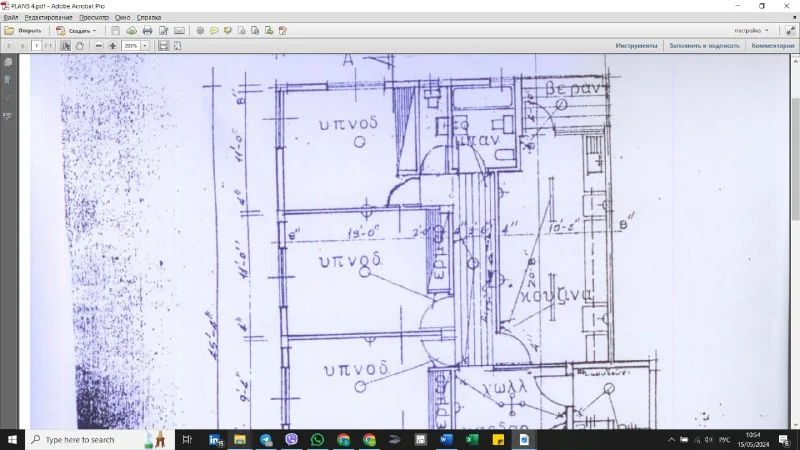Add a sticky note comment
800x450 pixels.
pos(214,31)
